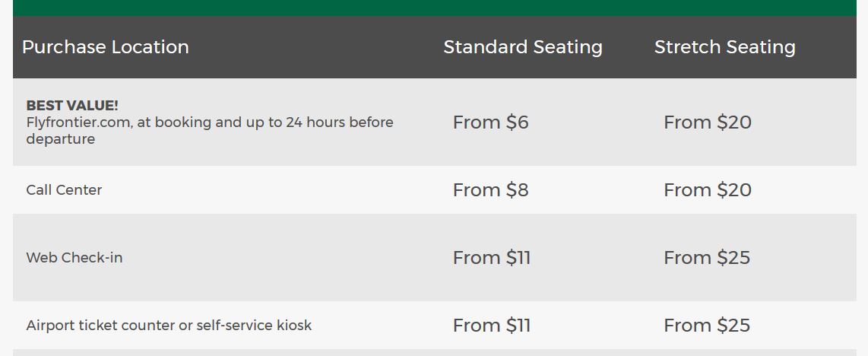
Task: Select the Airport counter Standard Seating price
Action: point(492,326)
